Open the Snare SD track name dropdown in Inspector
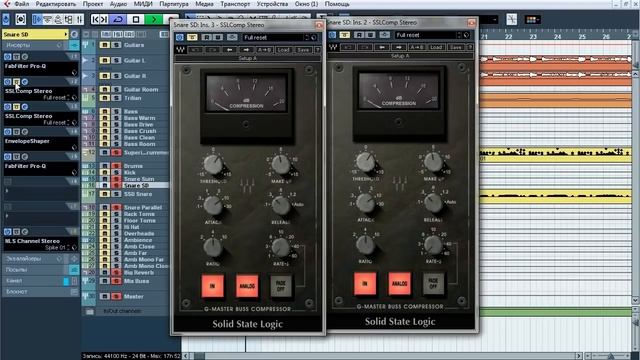 coord(35,34)
